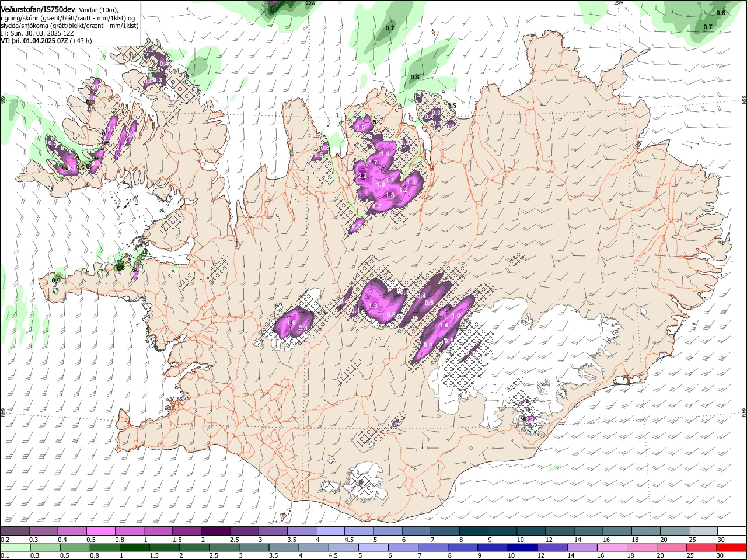Click the '4.5' label under the upper legend row

tap(349, 540)
